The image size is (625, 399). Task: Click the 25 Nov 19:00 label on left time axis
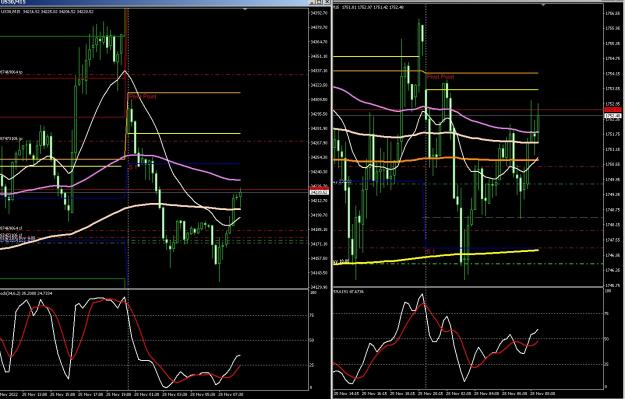[118, 395]
